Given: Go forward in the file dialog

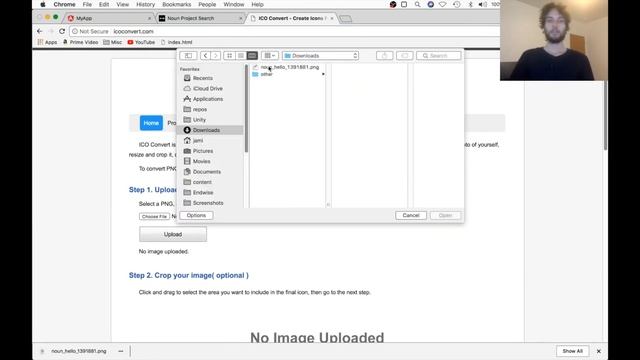Looking at the screenshot, I should coord(216,56).
